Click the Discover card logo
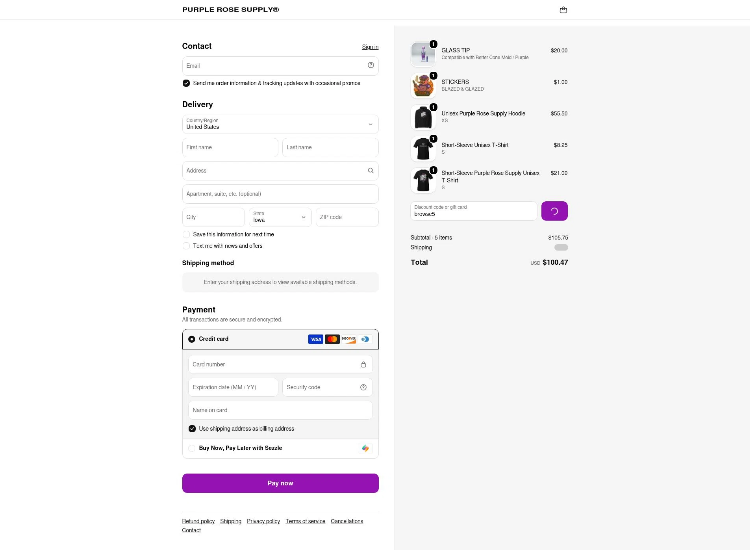The height and width of the screenshot is (550, 756). 348,339
